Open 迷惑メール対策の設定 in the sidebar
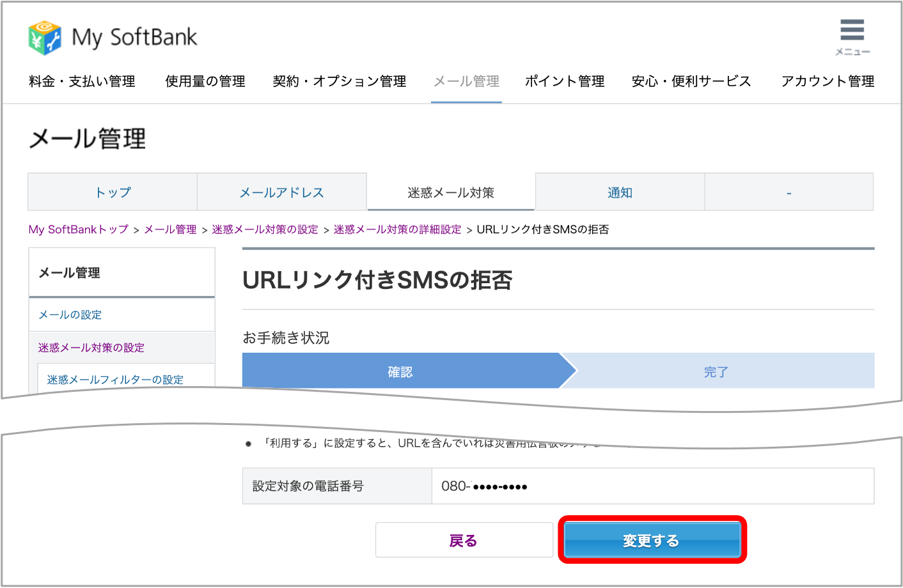Viewport: 903px width, 588px height. [x=91, y=348]
